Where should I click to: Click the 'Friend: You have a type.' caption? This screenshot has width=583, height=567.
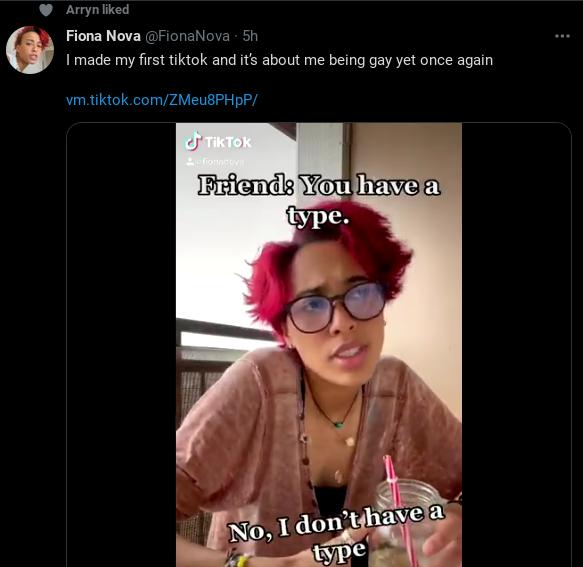coord(319,200)
